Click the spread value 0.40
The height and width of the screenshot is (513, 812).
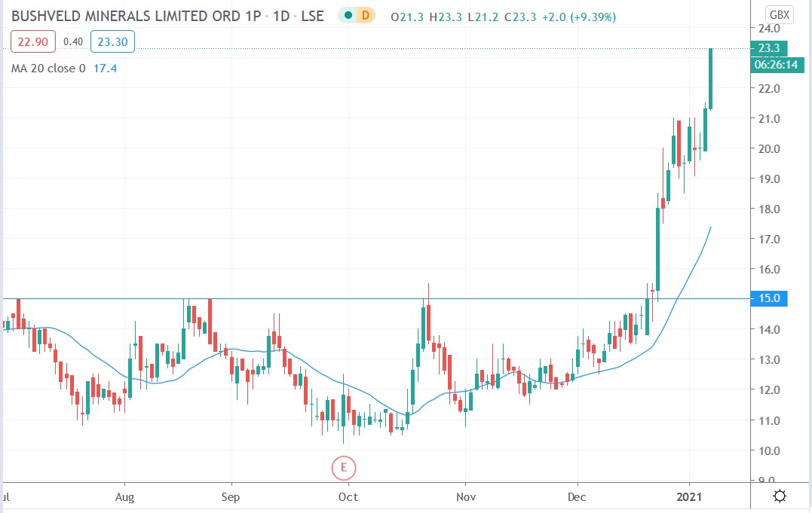click(73, 42)
